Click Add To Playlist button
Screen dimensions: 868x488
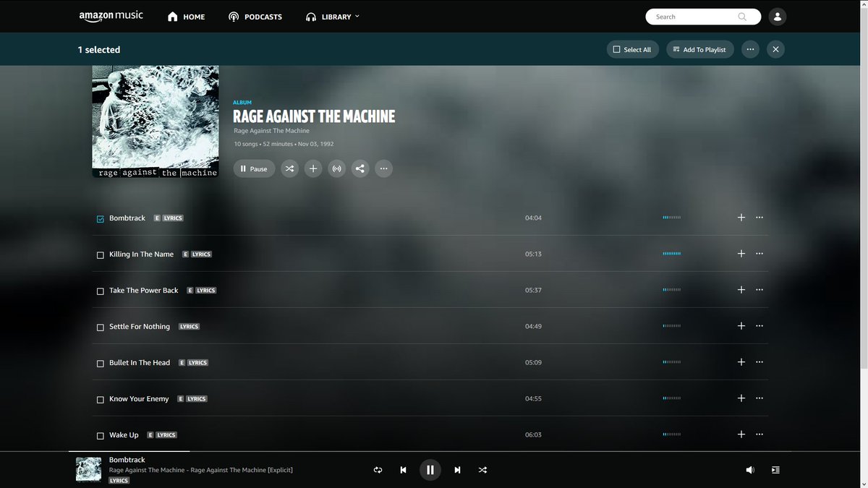pos(700,49)
